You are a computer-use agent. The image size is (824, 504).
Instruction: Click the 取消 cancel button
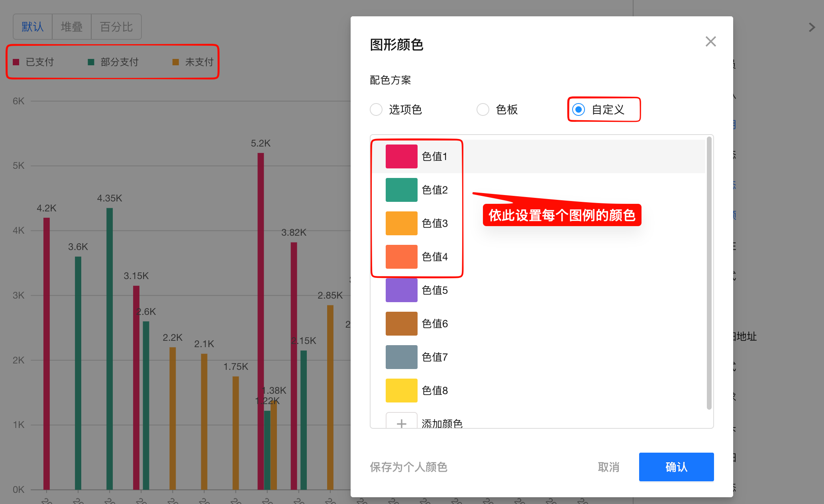click(x=608, y=467)
